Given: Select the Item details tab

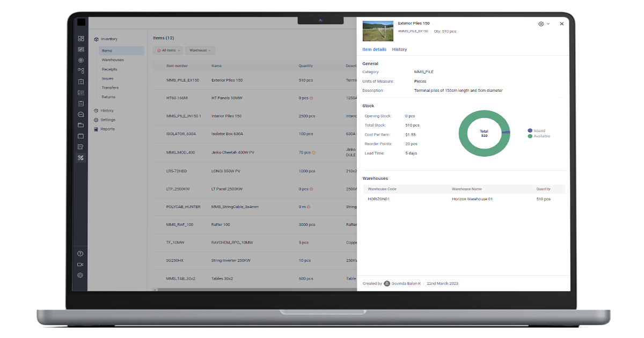Looking at the screenshot, I should click(x=374, y=49).
